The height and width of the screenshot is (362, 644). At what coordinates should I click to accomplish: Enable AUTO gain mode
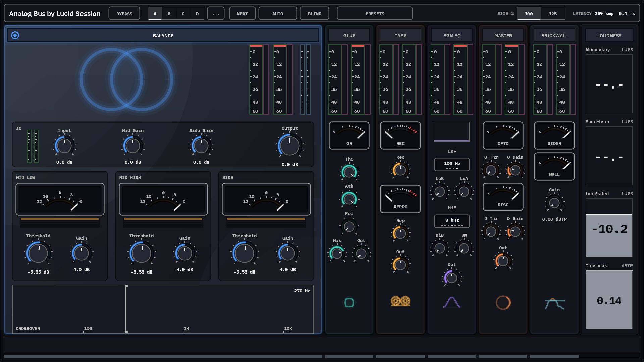point(278,14)
